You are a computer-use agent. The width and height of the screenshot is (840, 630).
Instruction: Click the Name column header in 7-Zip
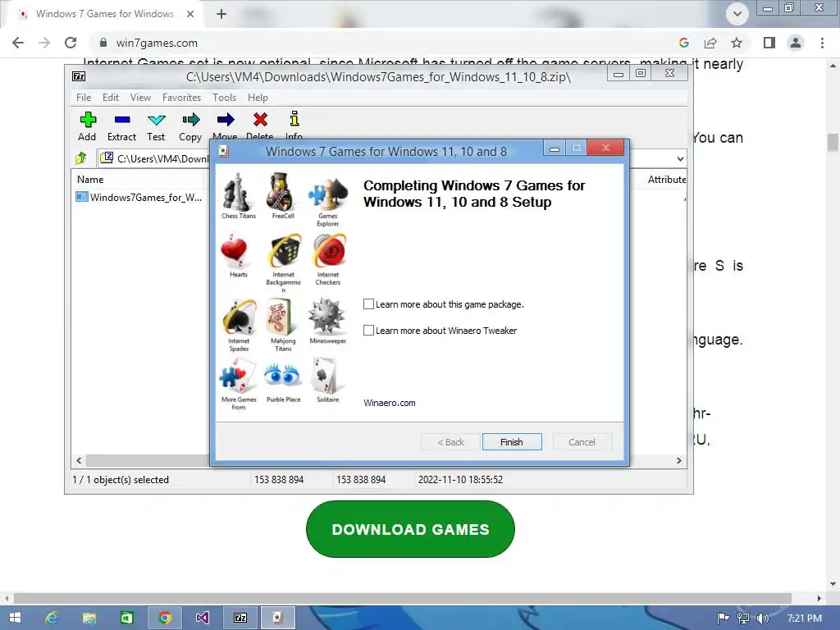(x=90, y=180)
